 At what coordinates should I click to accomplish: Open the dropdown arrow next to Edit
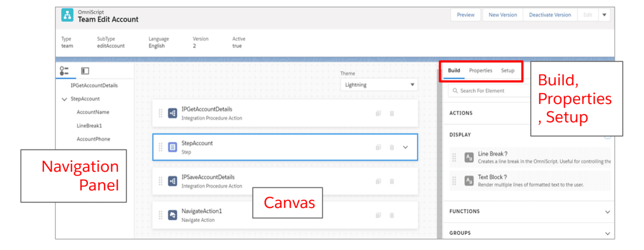604,15
